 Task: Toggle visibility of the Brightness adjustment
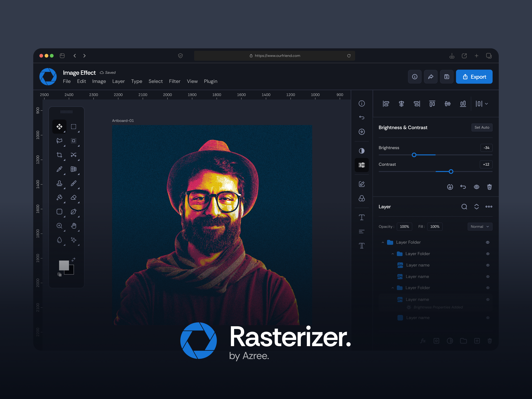476,187
